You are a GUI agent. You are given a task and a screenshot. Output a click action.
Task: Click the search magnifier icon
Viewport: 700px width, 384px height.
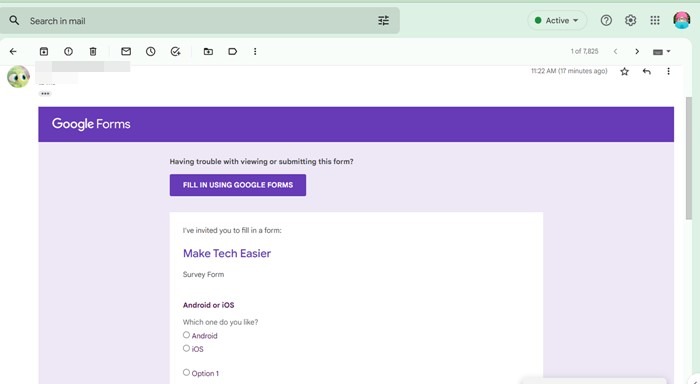point(14,21)
